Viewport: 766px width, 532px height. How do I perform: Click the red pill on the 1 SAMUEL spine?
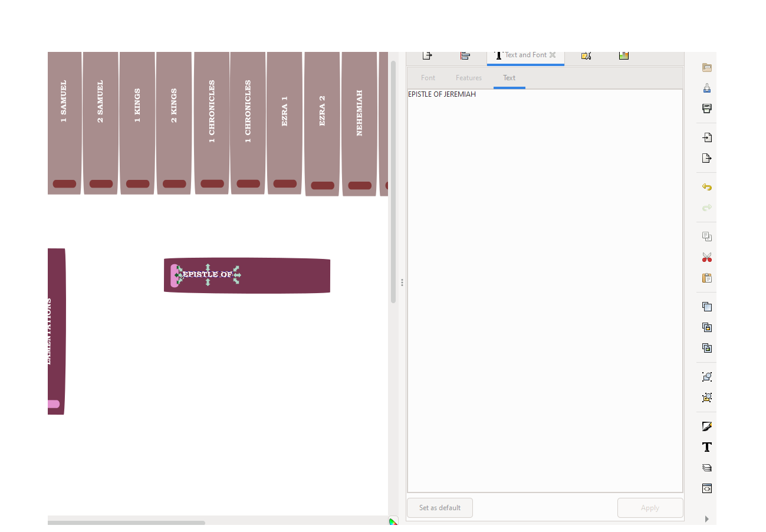pos(64,184)
